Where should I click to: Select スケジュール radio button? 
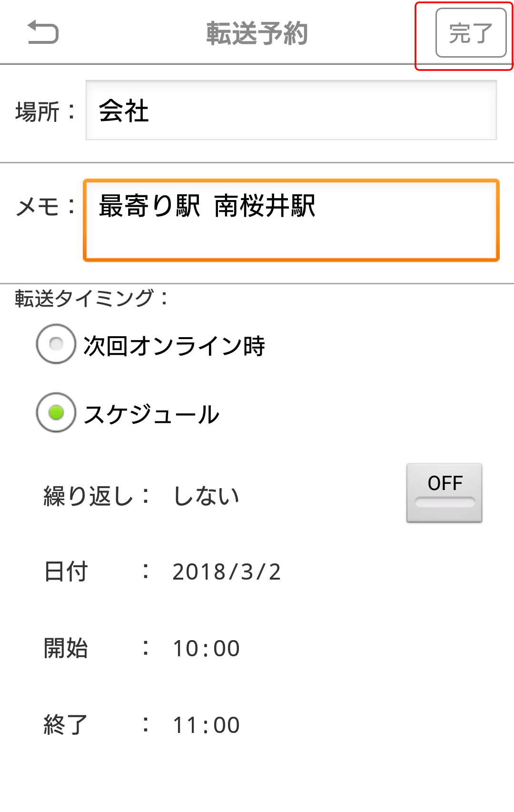(56, 412)
